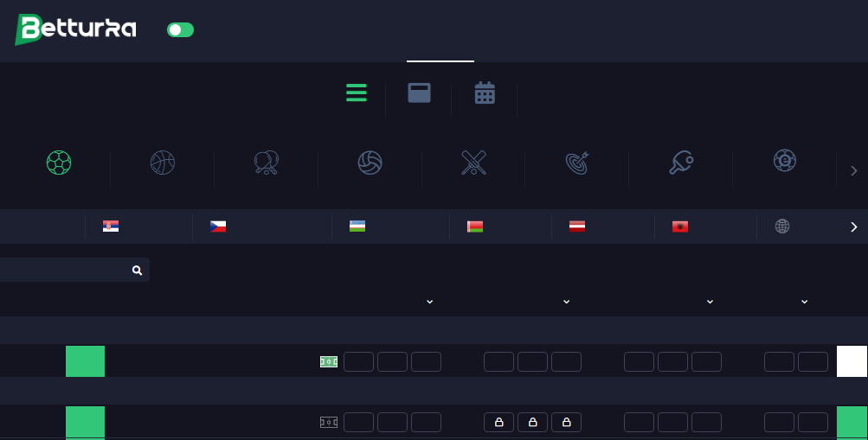Select the green list view icon
The width and height of the screenshot is (868, 440).
coord(357,92)
